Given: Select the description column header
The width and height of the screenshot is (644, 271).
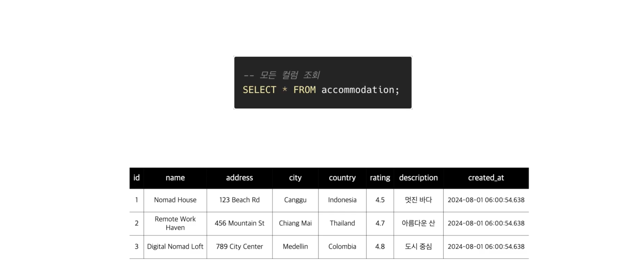Looking at the screenshot, I should (419, 178).
